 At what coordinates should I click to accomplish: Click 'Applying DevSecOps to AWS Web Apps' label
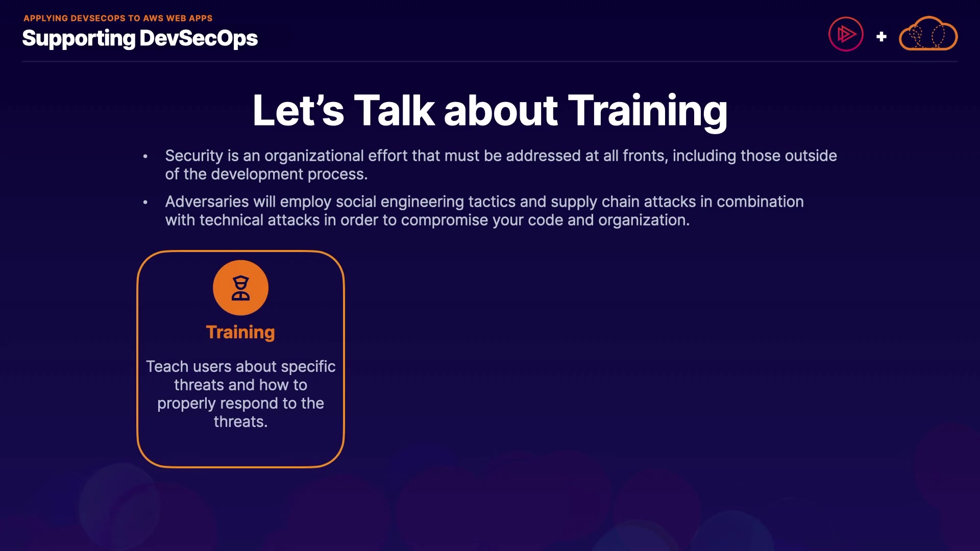[x=118, y=18]
